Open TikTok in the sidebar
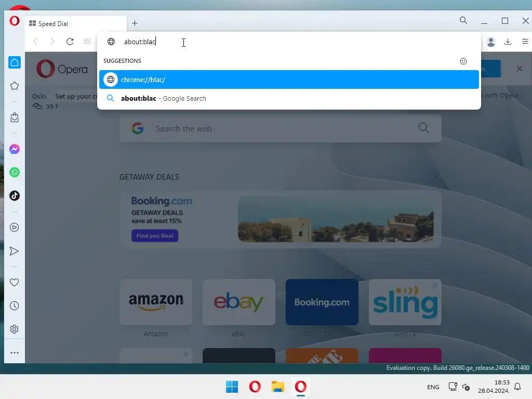The width and height of the screenshot is (532, 399). click(x=14, y=196)
